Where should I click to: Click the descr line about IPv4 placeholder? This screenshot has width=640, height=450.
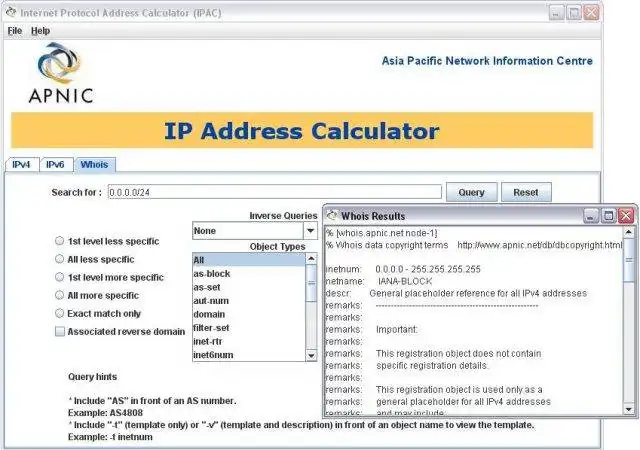click(x=456, y=293)
